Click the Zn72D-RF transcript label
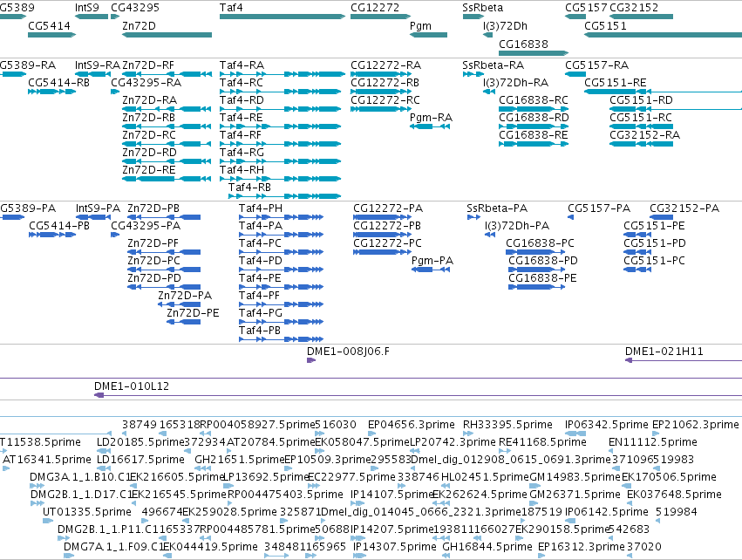Viewport: 742px width, 560px height. 148,65
